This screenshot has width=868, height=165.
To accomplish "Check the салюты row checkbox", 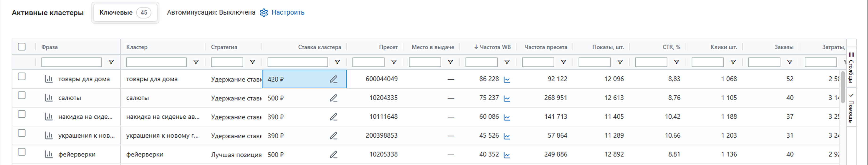I will click(x=22, y=95).
